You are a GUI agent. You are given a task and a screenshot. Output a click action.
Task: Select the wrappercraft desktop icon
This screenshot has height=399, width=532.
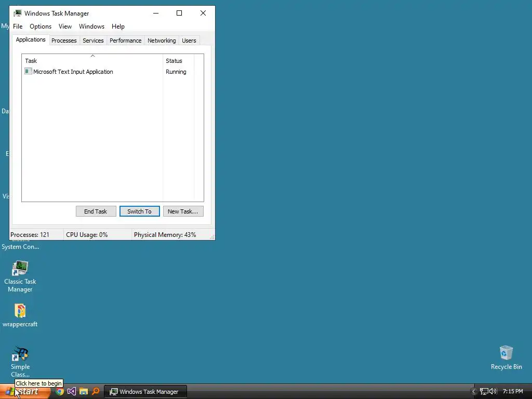[20, 315]
